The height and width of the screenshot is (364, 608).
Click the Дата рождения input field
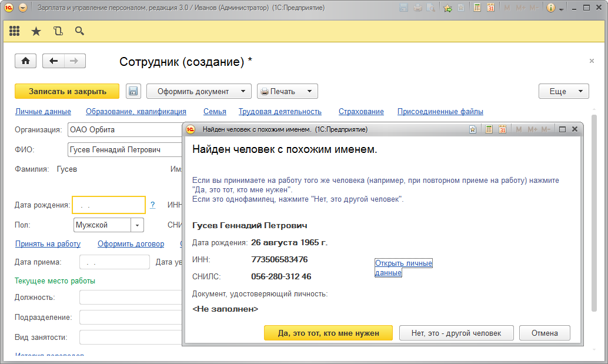pos(108,205)
